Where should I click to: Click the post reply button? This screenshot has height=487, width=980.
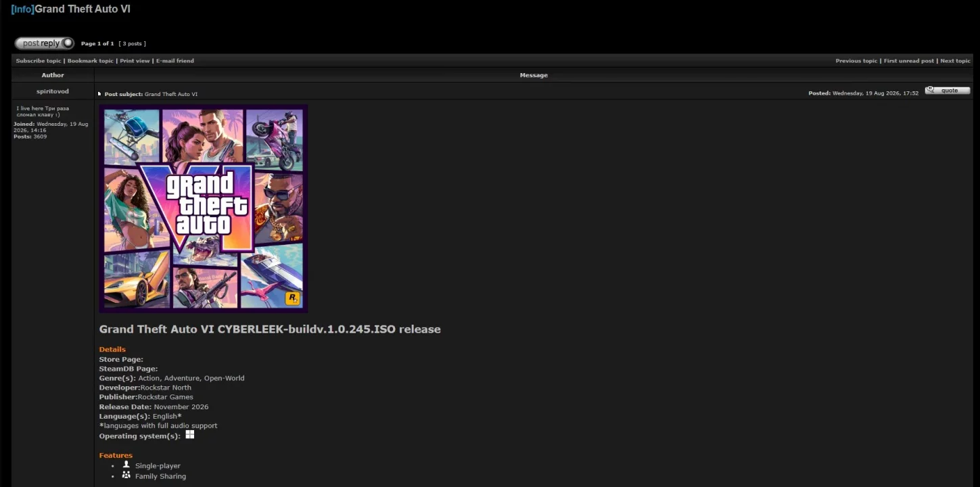pyautogui.click(x=45, y=43)
